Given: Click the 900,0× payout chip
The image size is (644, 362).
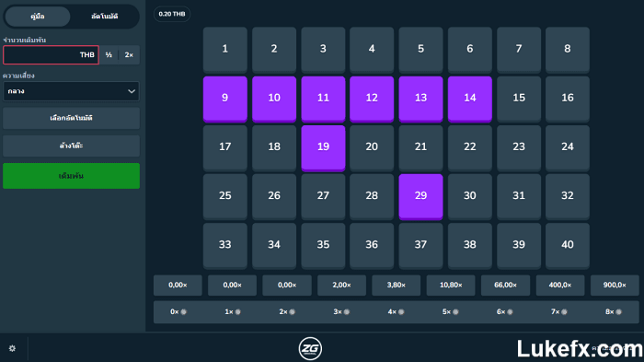Looking at the screenshot, I should point(615,285).
